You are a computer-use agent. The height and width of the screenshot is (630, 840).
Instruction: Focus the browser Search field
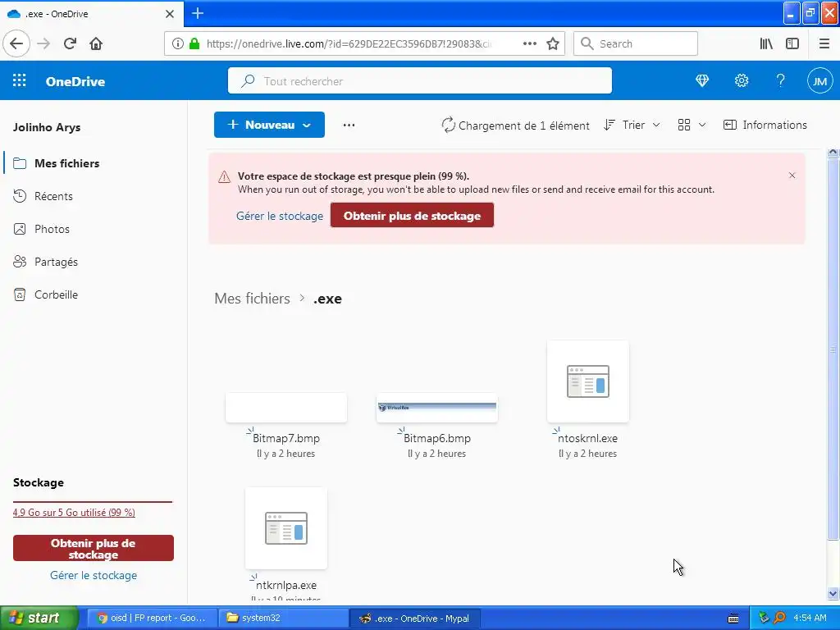(x=636, y=43)
